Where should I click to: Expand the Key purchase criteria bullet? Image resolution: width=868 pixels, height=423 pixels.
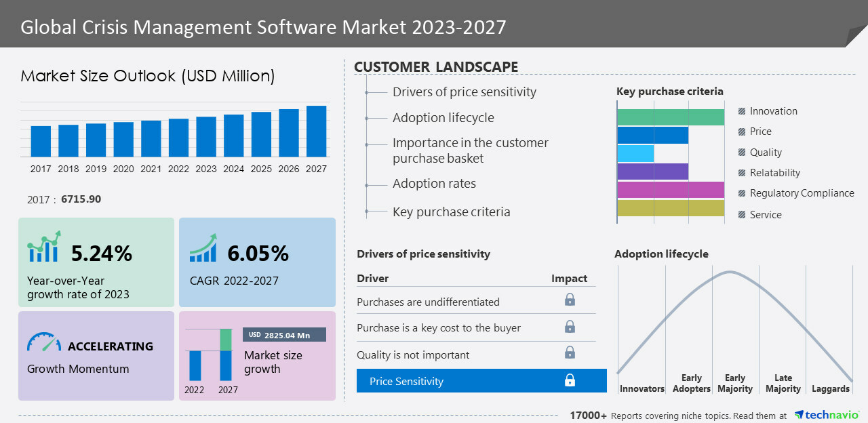(x=451, y=211)
